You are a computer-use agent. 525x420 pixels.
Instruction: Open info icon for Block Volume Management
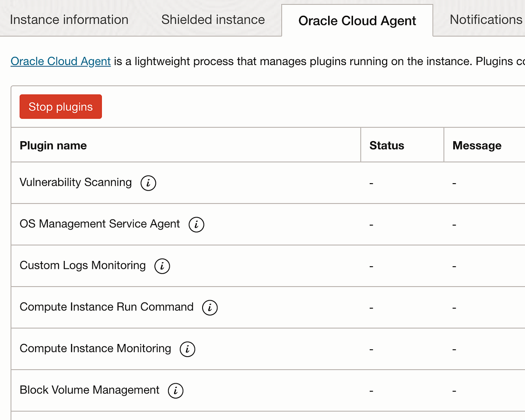[x=176, y=391]
